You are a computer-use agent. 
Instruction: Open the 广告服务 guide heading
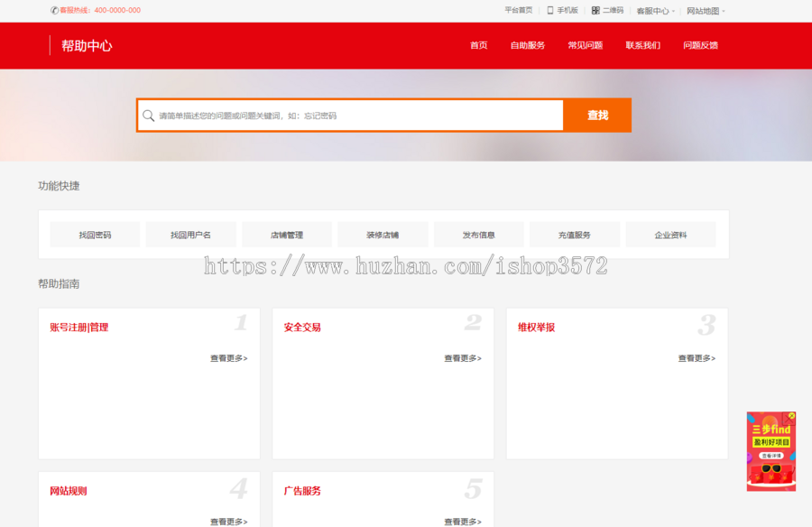(x=302, y=491)
